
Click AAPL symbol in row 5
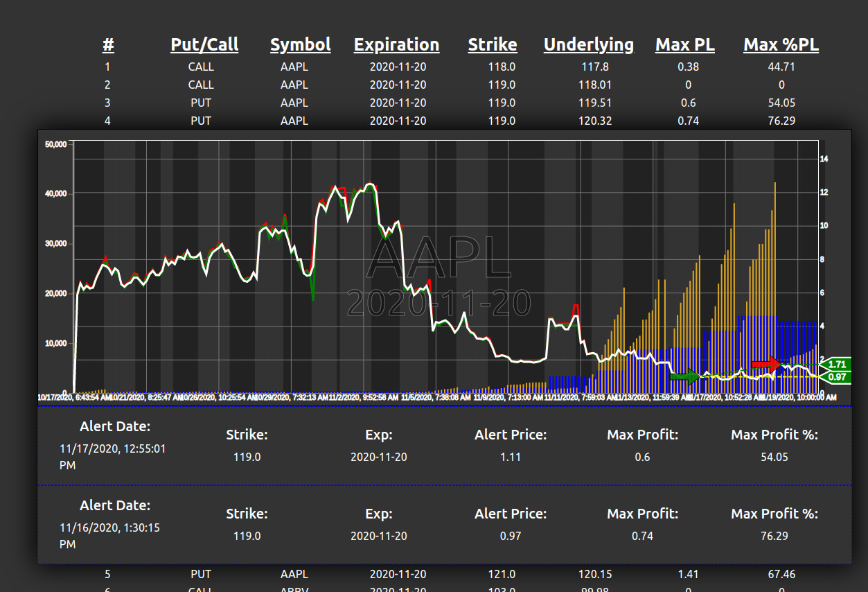pyautogui.click(x=294, y=574)
